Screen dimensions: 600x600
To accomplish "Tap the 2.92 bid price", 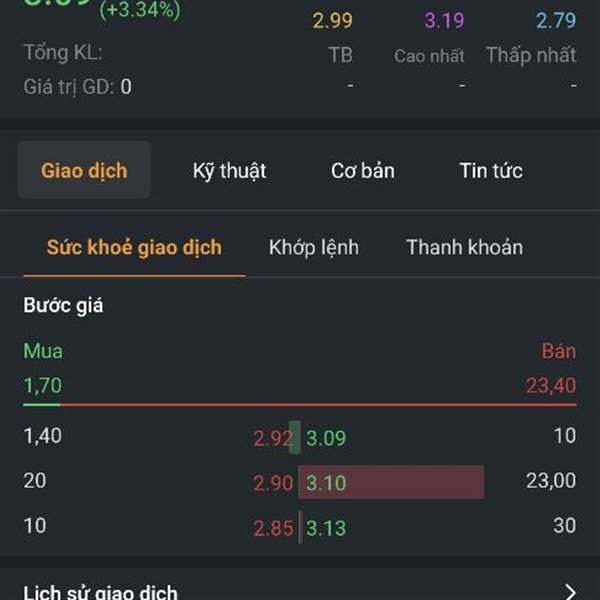I will (273, 438).
